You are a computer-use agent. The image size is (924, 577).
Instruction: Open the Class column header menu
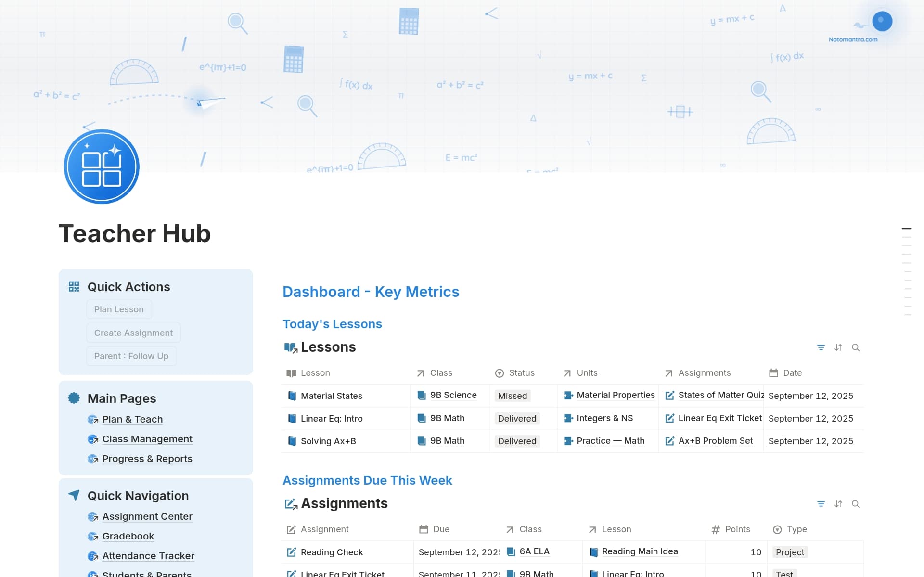[441, 372]
